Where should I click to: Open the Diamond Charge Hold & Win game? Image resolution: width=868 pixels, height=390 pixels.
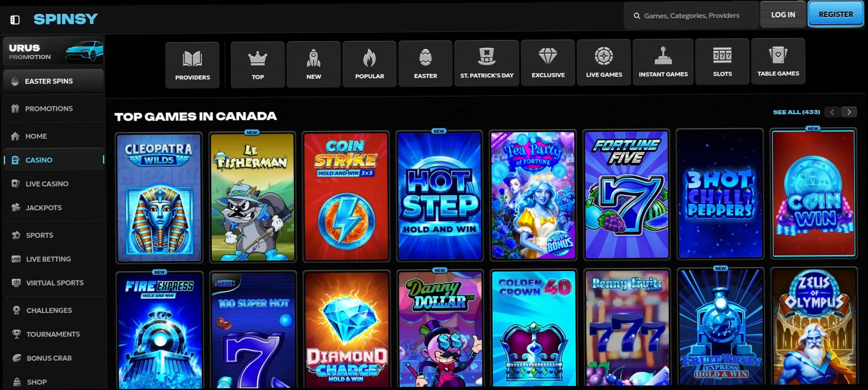tap(346, 329)
